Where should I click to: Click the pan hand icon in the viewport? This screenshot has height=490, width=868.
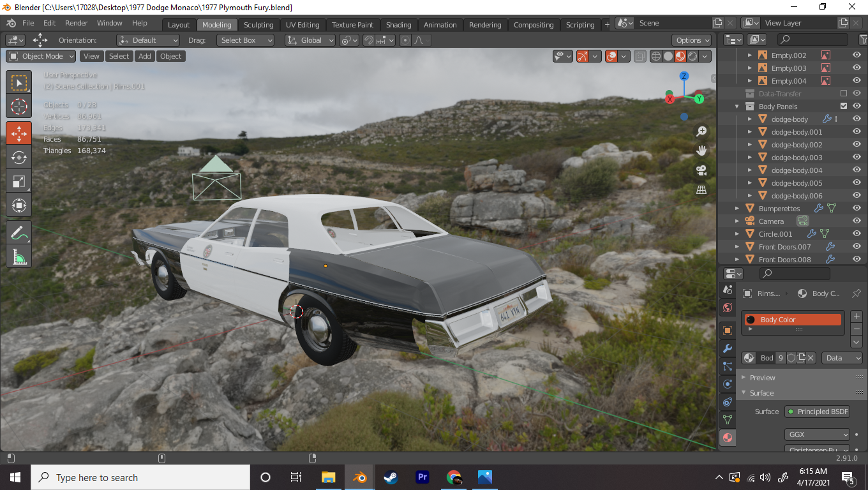click(701, 151)
